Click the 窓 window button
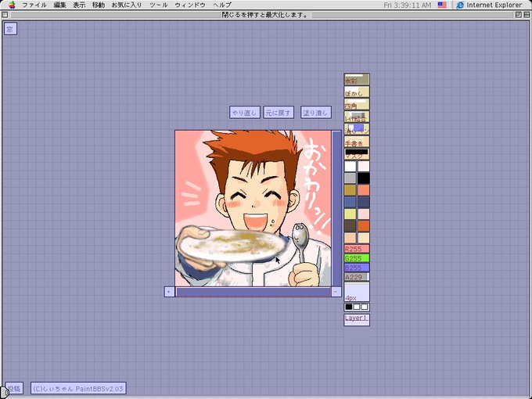This screenshot has width=532, height=399. coord(10,29)
